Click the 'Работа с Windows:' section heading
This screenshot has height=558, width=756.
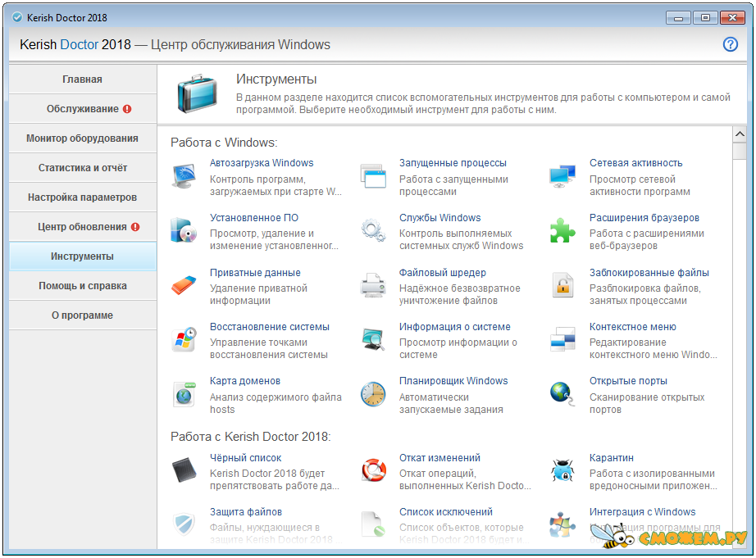[224, 143]
